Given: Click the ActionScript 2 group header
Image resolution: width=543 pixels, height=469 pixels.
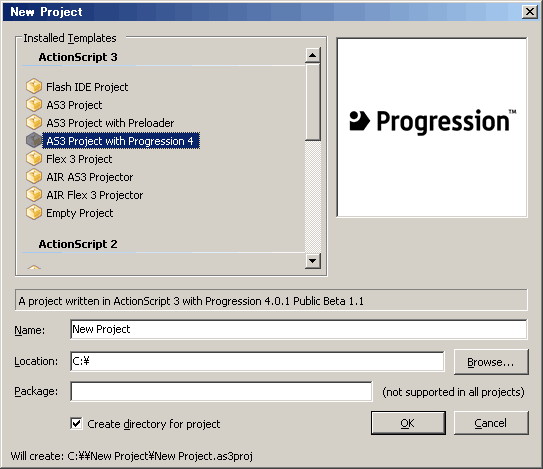Looking at the screenshot, I should coord(78,244).
